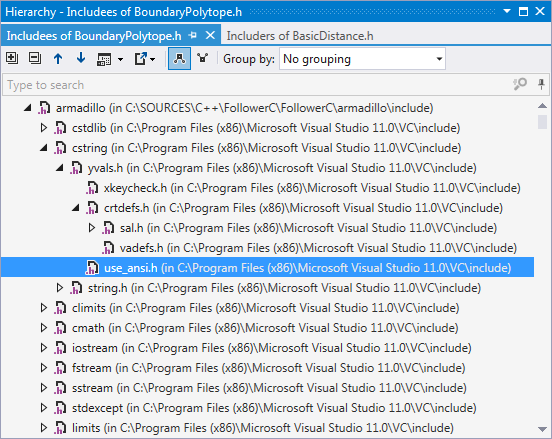
Task: Close the Includees of BoundaryPolytope.h tab
Action: pos(210,35)
